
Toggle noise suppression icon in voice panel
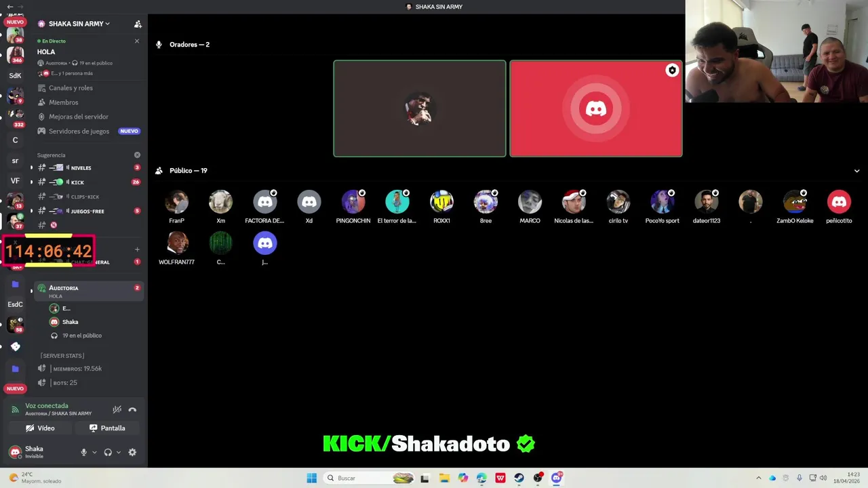coord(117,409)
